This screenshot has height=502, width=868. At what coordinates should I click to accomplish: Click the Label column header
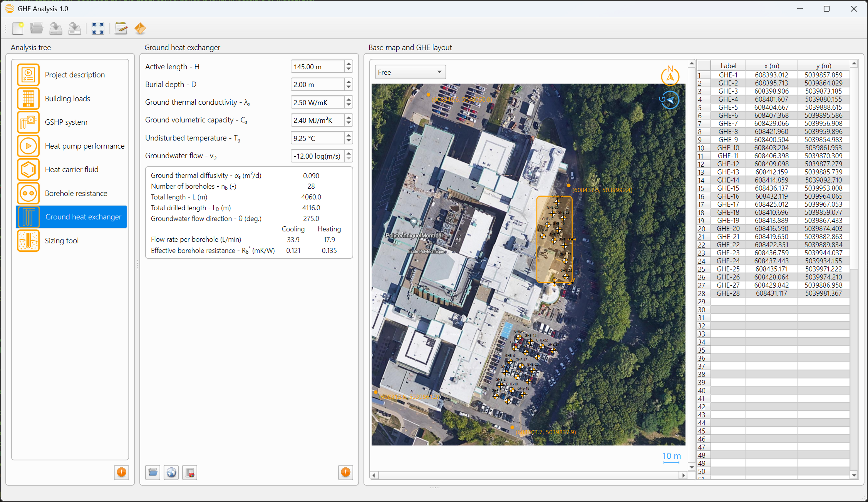pyautogui.click(x=728, y=66)
